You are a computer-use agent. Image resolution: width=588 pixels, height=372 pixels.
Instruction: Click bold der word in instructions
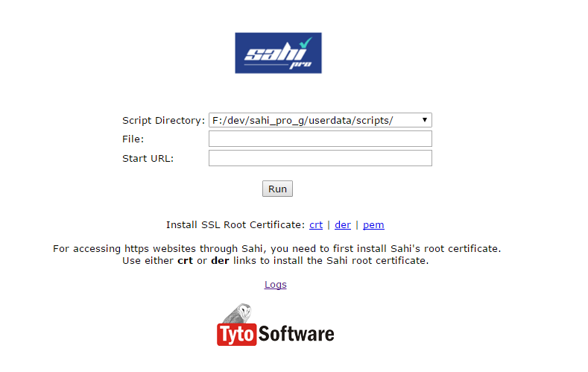click(220, 261)
